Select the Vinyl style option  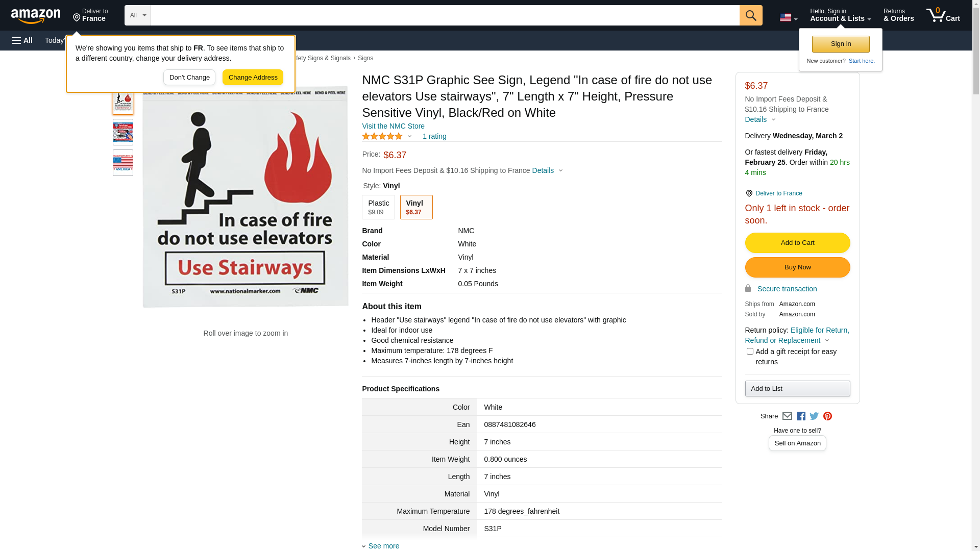(x=416, y=207)
